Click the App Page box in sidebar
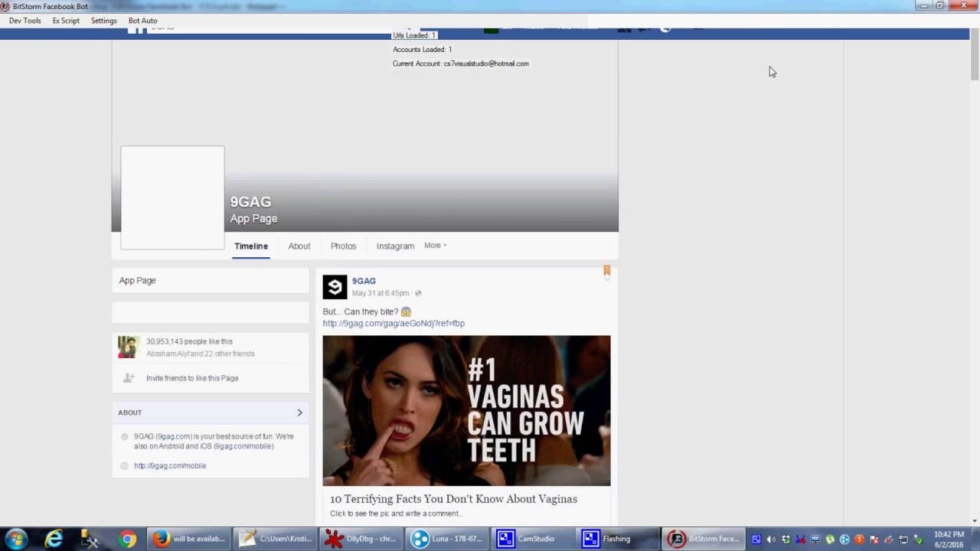This screenshot has height=551, width=980. [211, 281]
